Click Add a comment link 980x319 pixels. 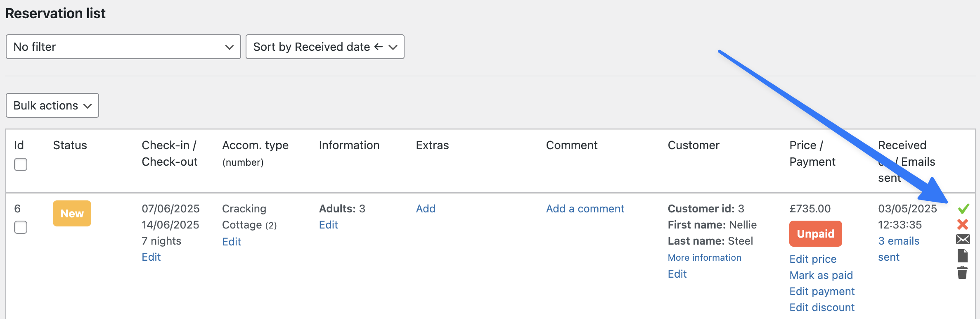585,209
